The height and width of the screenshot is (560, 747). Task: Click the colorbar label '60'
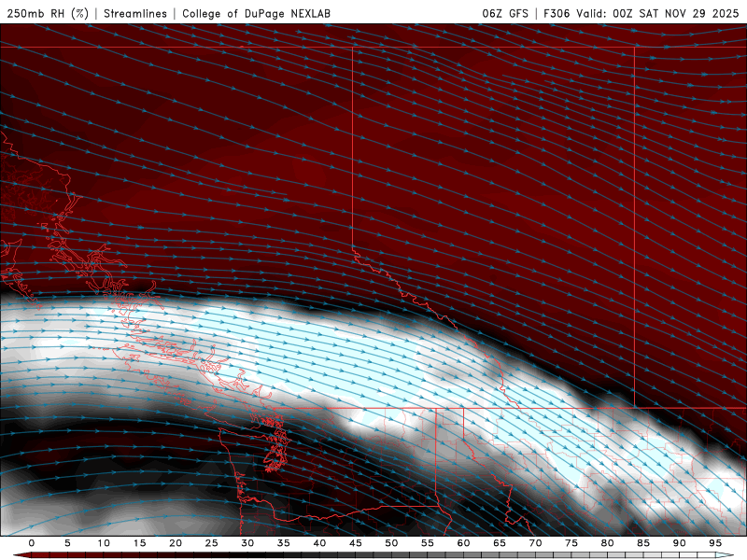point(463,543)
